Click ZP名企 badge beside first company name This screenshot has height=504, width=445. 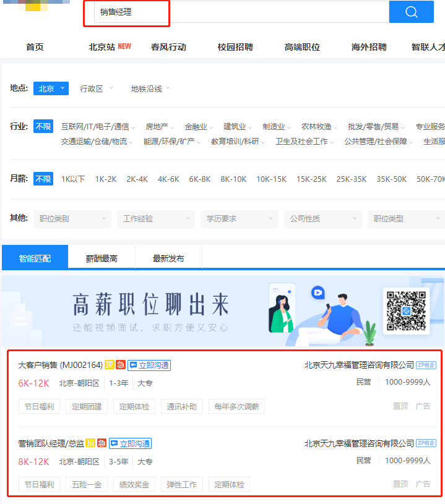click(x=426, y=365)
